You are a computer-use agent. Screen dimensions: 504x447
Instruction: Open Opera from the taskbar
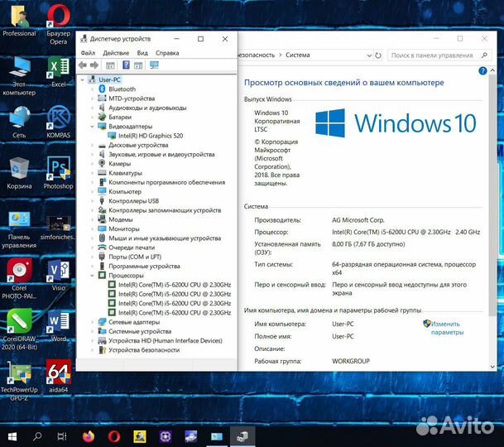pyautogui.click(x=114, y=436)
